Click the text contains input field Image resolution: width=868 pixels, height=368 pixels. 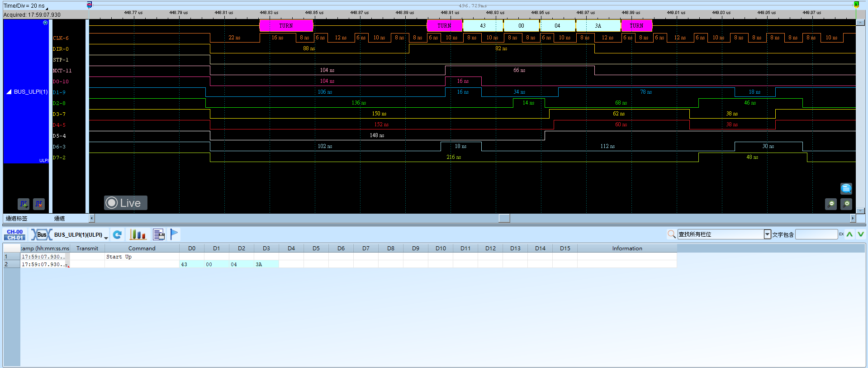[816, 234]
